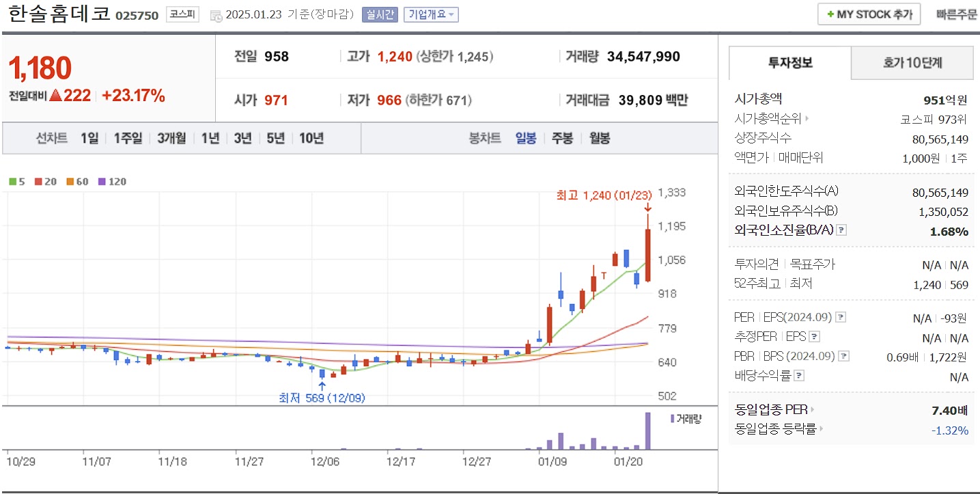This screenshot has width=980, height=494.
Task: Click the 동일업종 등락률 arrow icon
Action: tap(821, 429)
